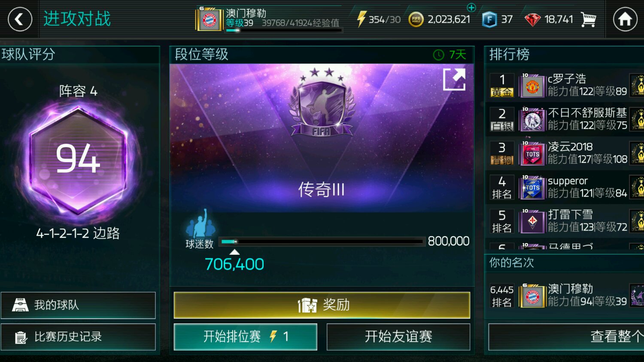Open 我的球队 my team

78,305
